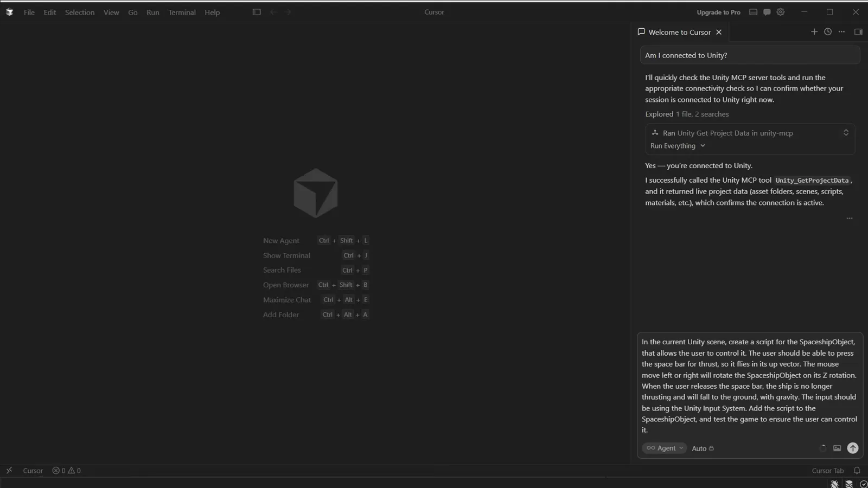
Task: Click the checkmark circle in bottom tray
Action: (x=864, y=484)
